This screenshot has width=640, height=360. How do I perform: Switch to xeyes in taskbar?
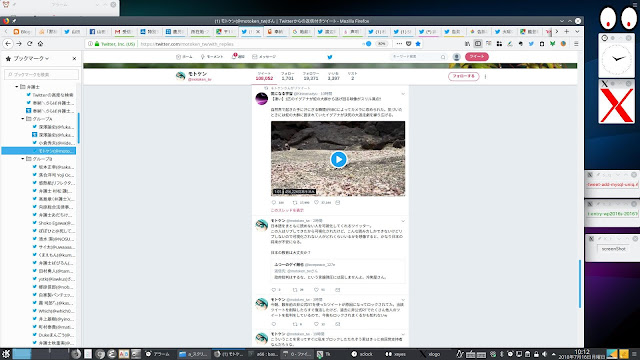(x=396, y=354)
